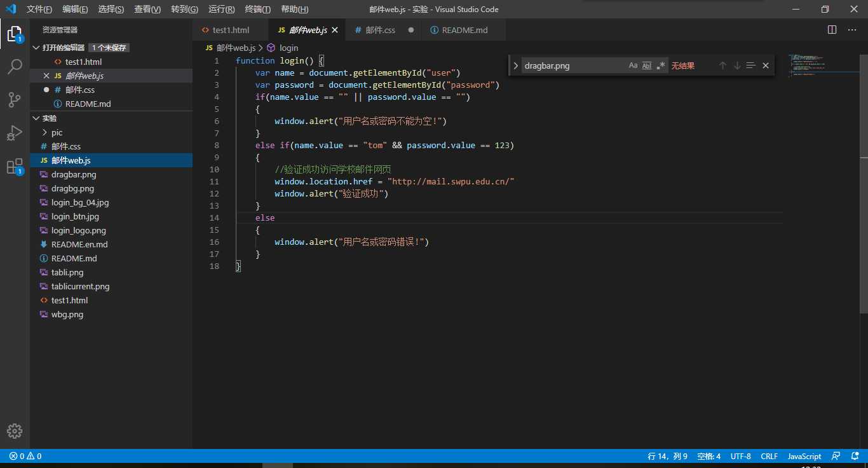
Task: Open the 运行(R) menu
Action: click(221, 10)
